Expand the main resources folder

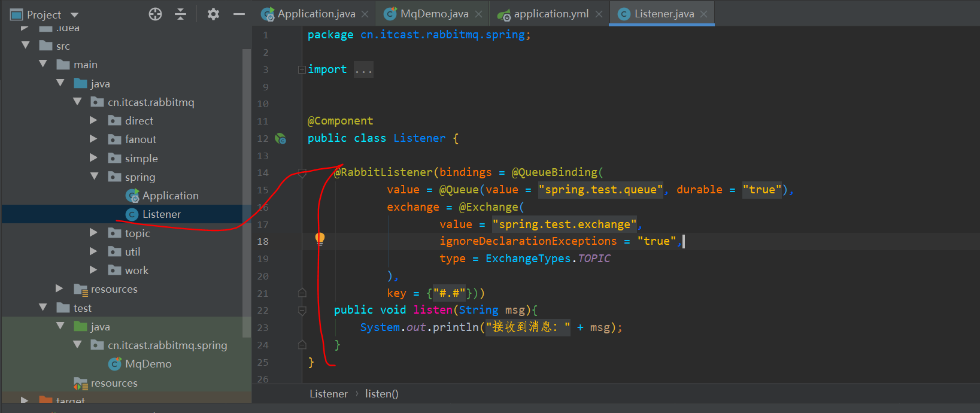pos(59,289)
